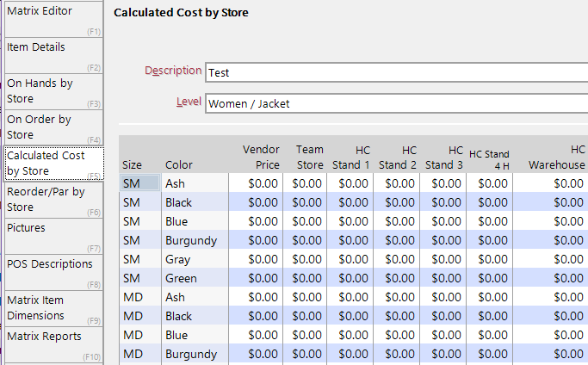Select the Ash color cell in the SM row
Image resolution: width=588 pixels, height=365 pixels.
[x=195, y=183]
